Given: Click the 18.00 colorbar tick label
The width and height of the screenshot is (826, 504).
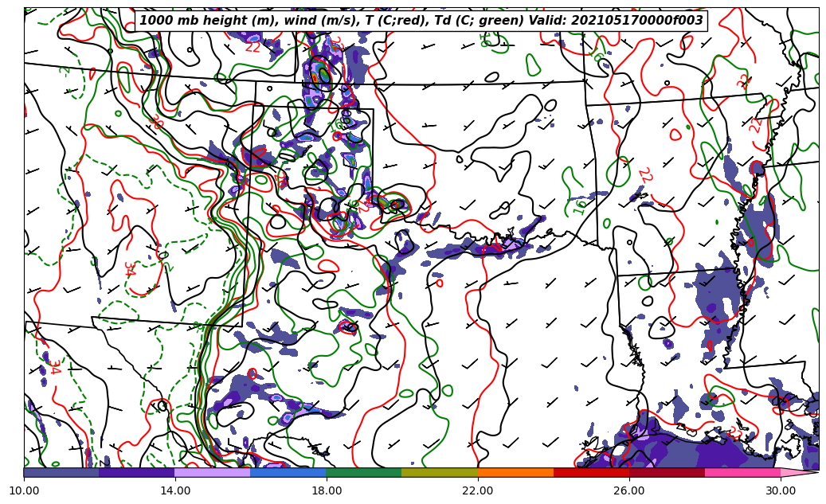Looking at the screenshot, I should [x=327, y=490].
